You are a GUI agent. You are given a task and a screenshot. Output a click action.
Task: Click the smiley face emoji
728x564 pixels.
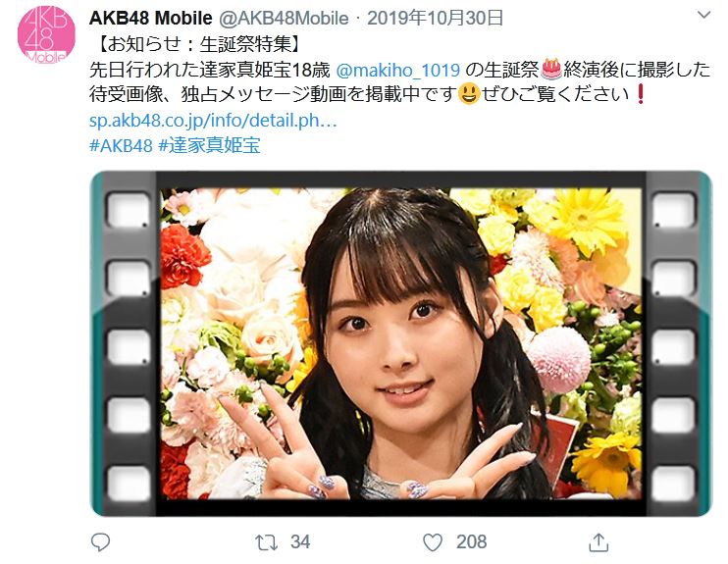coord(469,94)
